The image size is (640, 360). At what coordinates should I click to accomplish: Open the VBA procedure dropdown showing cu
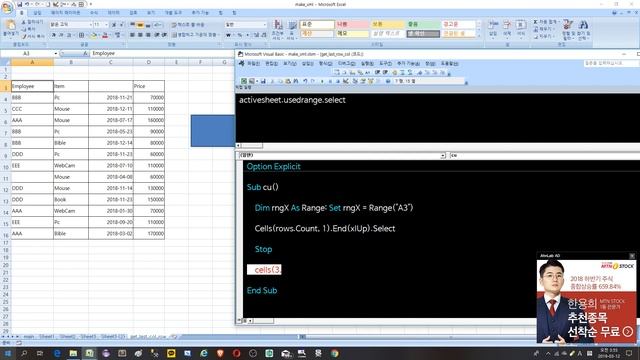544,156
